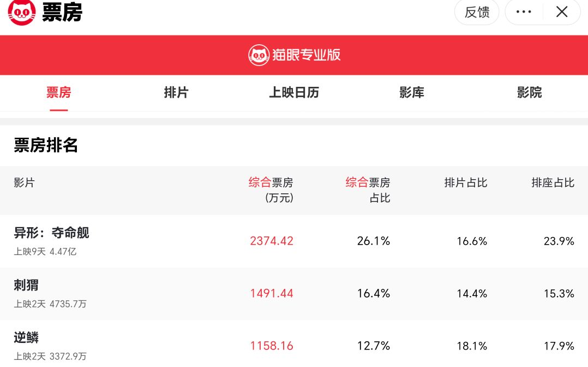Open movie 异形：夺命舰 details
The image size is (588, 367).
pyautogui.click(x=51, y=233)
